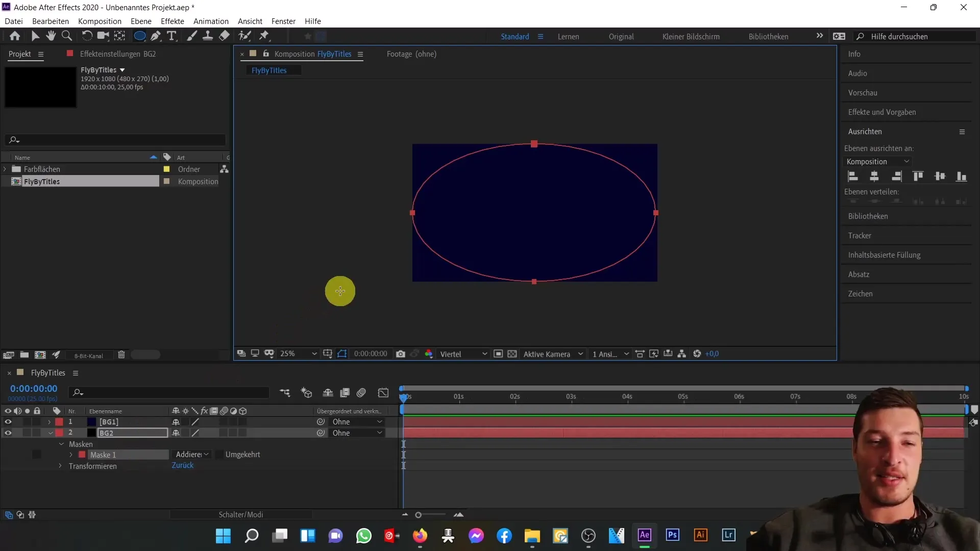Click new composition icon in Projekt panel
980x551 pixels.
(40, 355)
